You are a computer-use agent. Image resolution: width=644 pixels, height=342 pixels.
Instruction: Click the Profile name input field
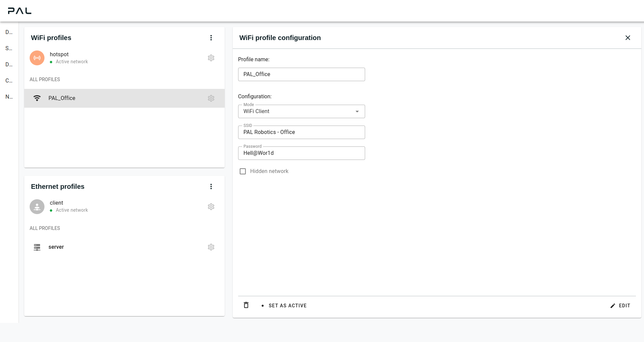301,74
